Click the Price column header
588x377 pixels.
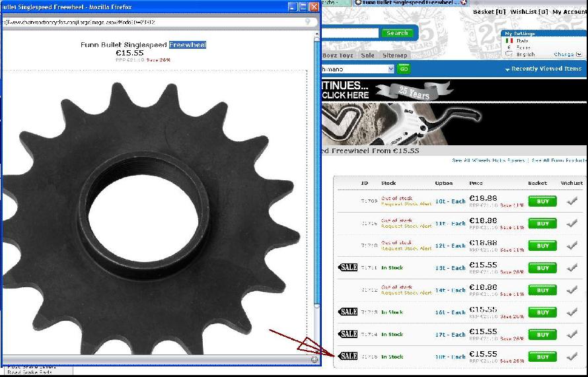click(476, 184)
